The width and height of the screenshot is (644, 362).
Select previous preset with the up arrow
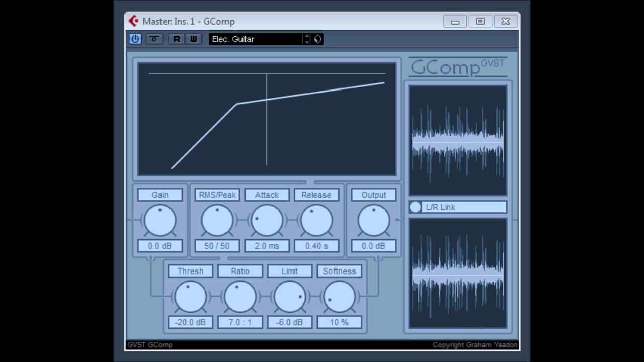coord(307,36)
